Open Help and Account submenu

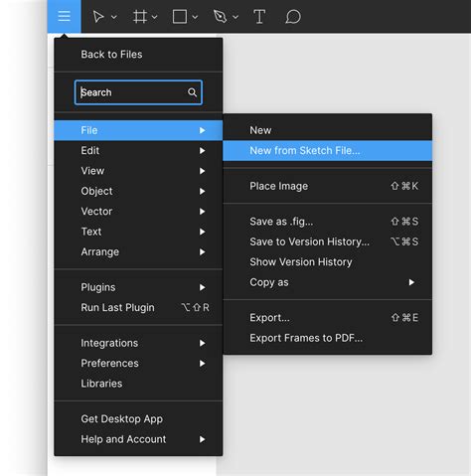(138, 439)
